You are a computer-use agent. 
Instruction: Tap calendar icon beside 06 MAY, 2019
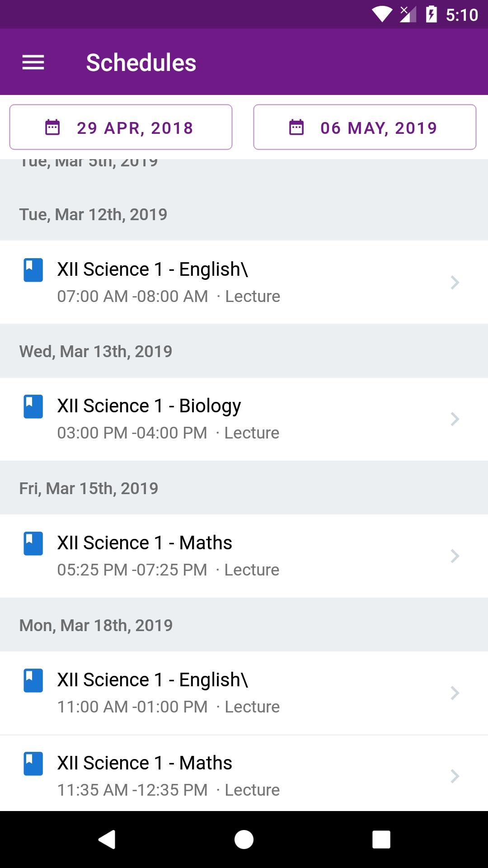click(x=296, y=127)
